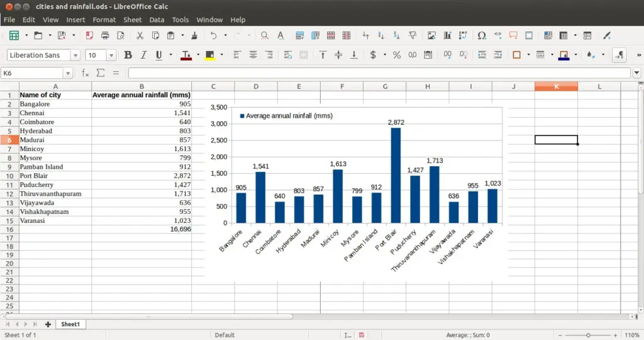Add a new sheet with plus button
The height and width of the screenshot is (340, 644).
click(48, 324)
